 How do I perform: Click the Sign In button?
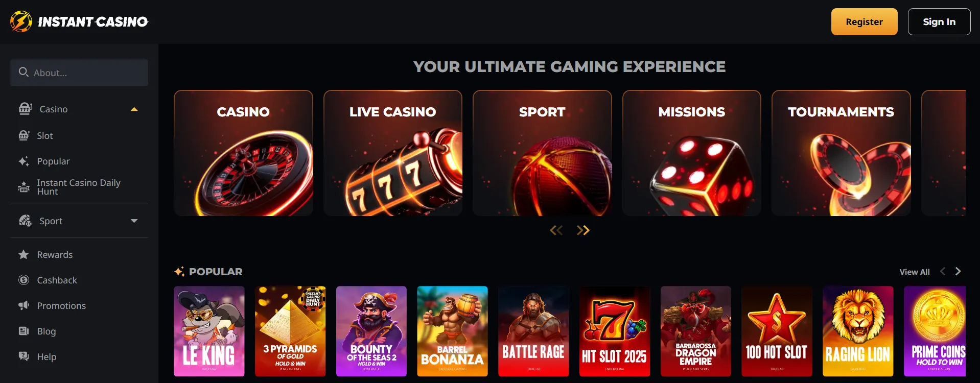pyautogui.click(x=939, y=22)
